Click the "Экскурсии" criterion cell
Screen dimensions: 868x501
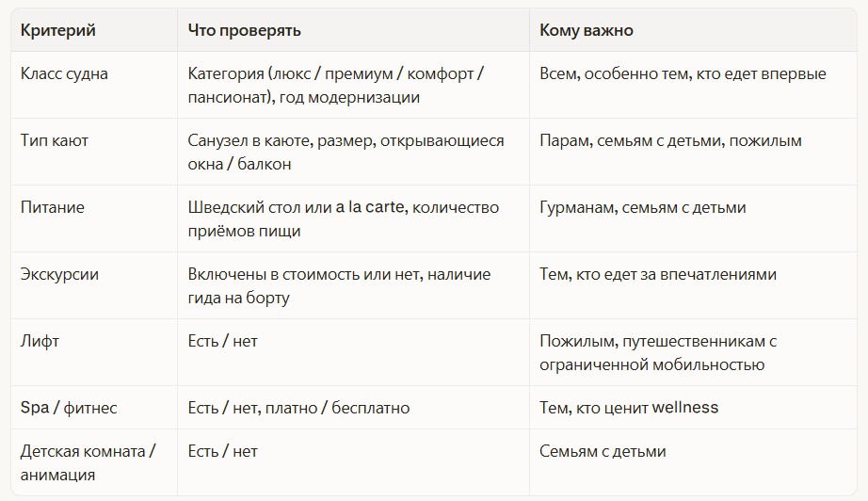[x=59, y=274]
